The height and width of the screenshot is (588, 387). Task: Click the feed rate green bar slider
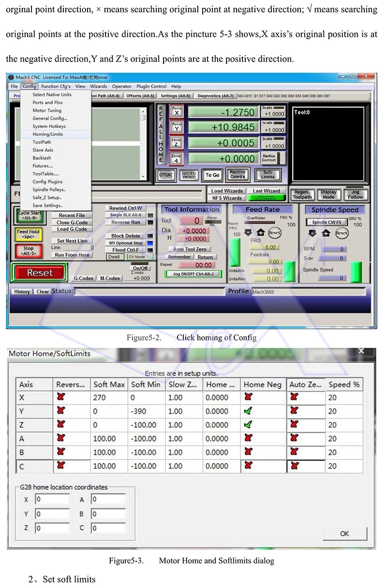click(290, 271)
